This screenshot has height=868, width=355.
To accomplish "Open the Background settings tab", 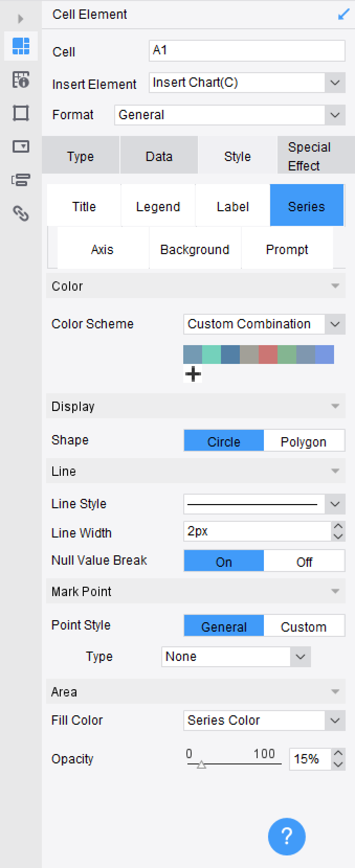I will (194, 249).
